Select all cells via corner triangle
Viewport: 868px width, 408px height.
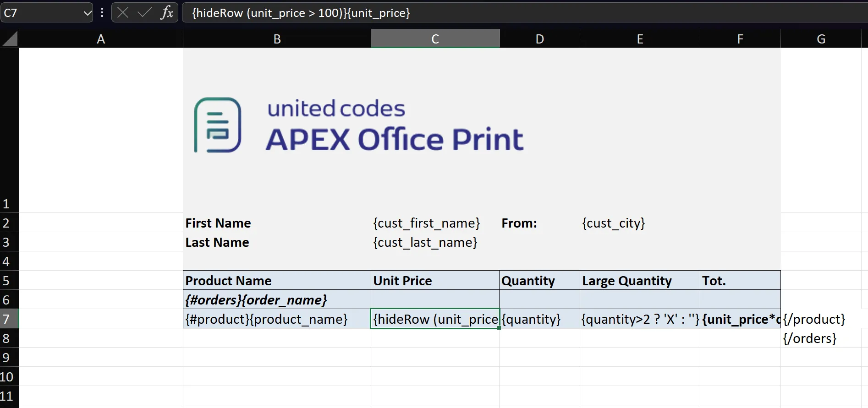point(10,39)
